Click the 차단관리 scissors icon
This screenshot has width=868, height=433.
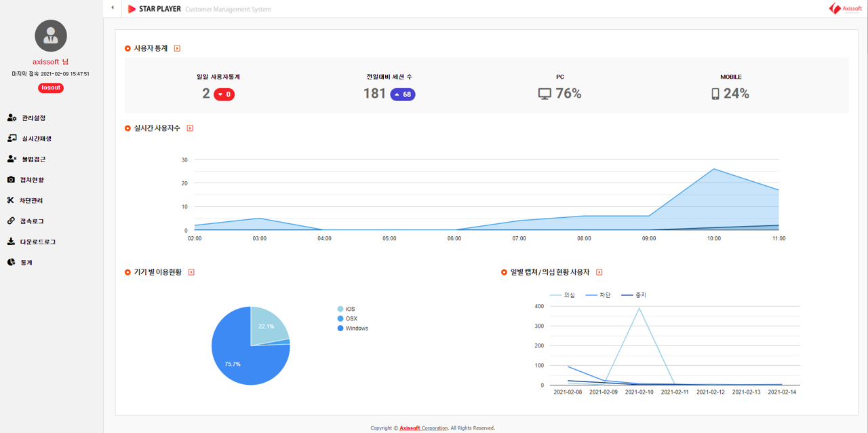point(11,200)
